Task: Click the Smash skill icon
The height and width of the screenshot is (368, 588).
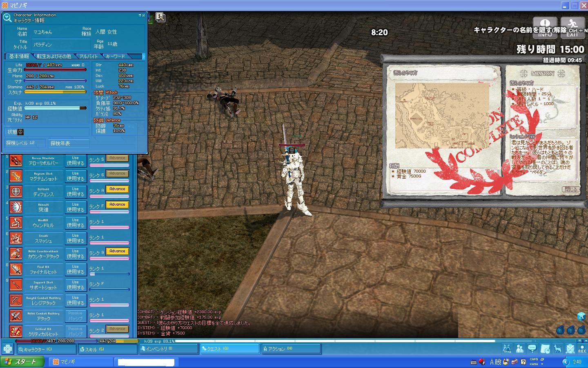Action: point(16,238)
